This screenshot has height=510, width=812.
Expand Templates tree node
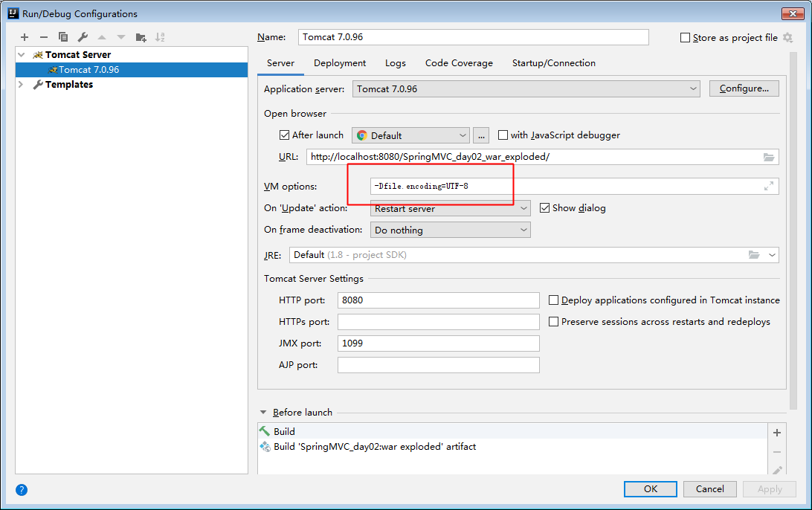(22, 85)
